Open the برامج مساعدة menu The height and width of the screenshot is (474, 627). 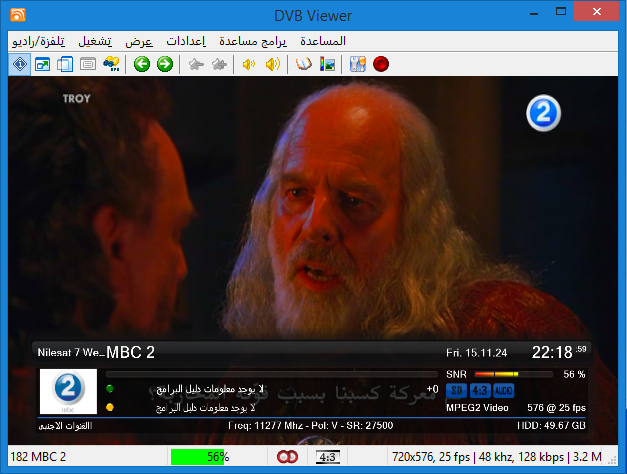point(253,41)
